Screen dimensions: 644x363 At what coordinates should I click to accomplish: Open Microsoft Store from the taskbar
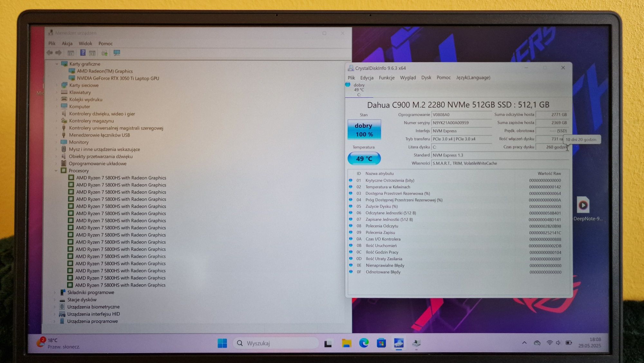click(x=381, y=343)
